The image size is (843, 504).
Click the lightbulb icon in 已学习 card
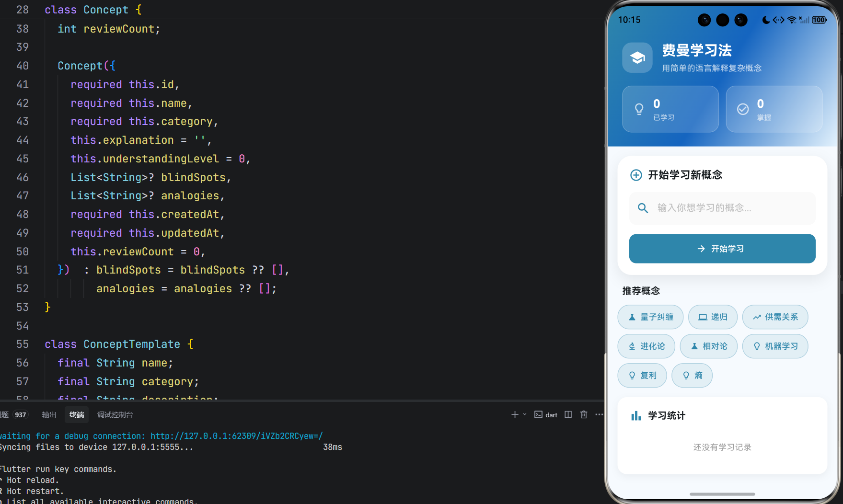coord(639,109)
